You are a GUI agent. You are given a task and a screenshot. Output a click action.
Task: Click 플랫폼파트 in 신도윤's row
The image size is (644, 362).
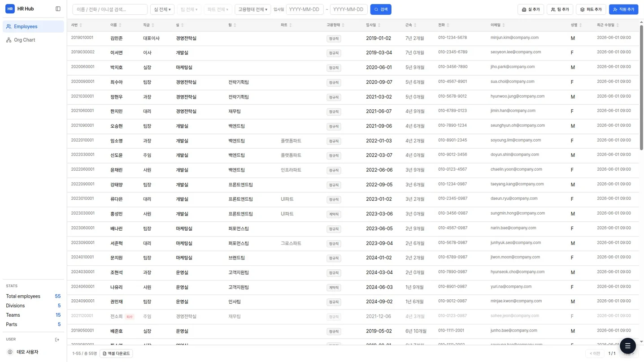(x=291, y=155)
